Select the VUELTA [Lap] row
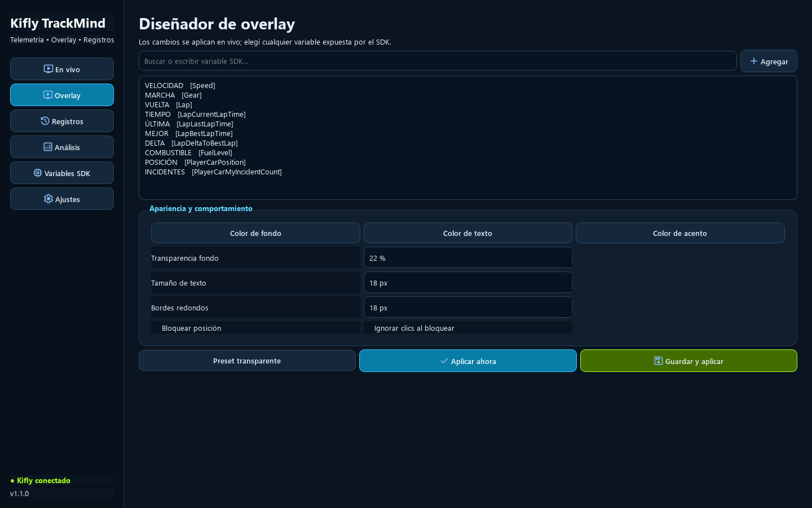Image resolution: width=812 pixels, height=508 pixels. (467, 105)
